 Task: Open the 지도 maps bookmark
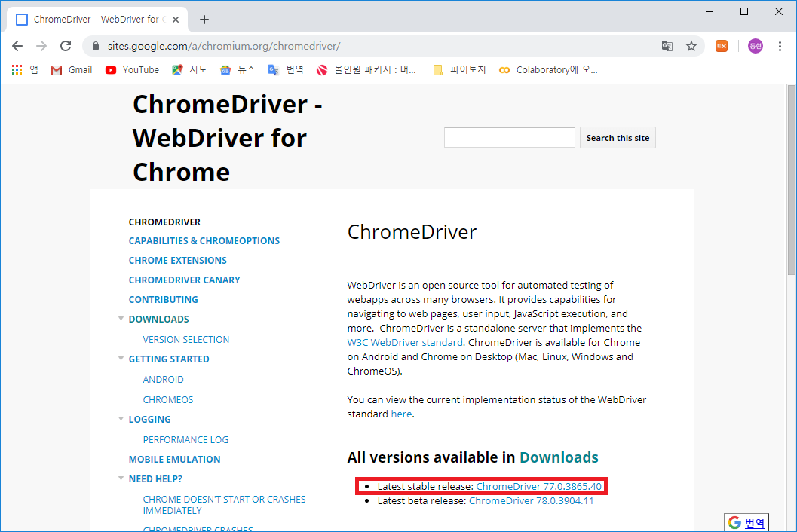189,69
